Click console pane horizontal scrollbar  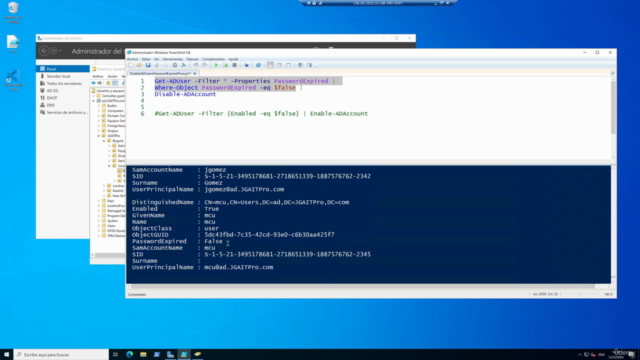coord(363,287)
